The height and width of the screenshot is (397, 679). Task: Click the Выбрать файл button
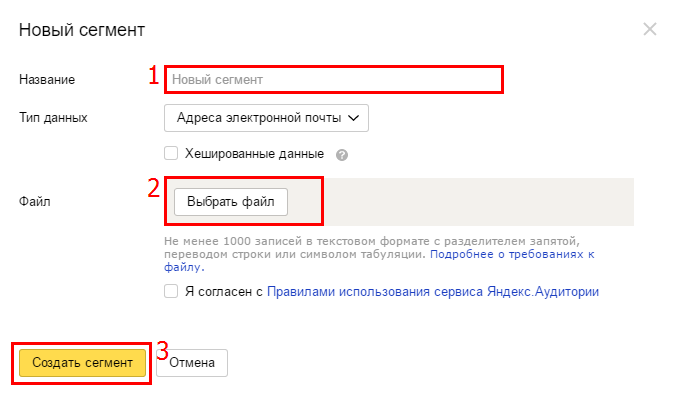point(231,202)
